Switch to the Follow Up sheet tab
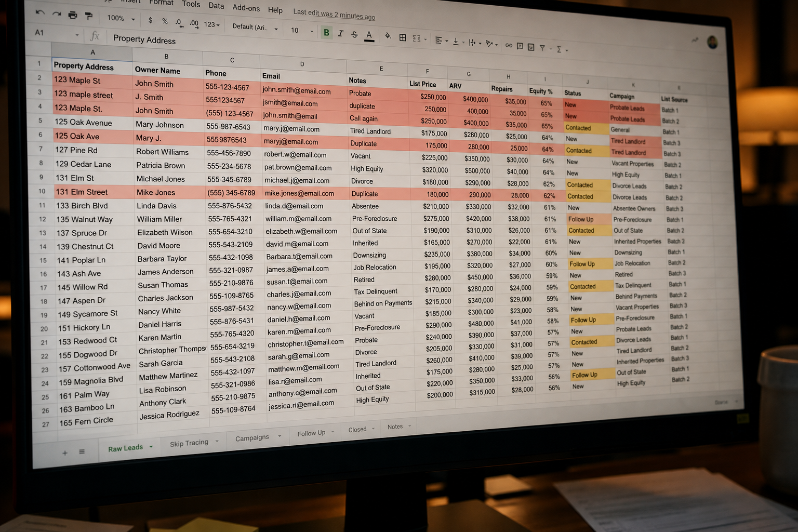 click(x=311, y=433)
